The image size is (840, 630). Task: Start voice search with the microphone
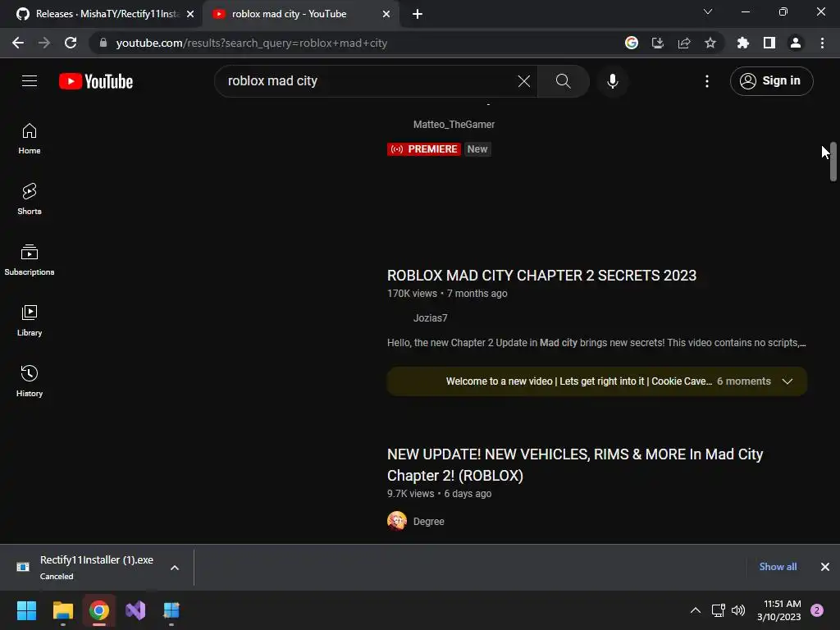coord(612,81)
